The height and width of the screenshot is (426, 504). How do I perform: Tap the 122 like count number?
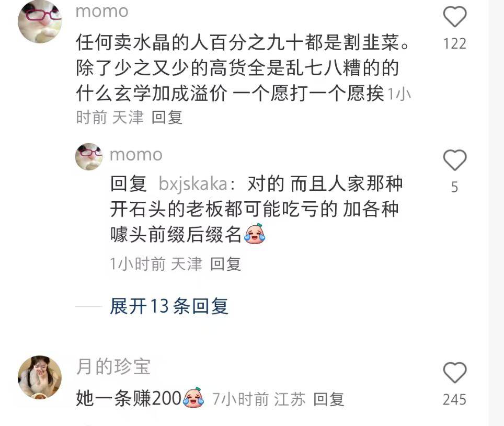tap(454, 44)
